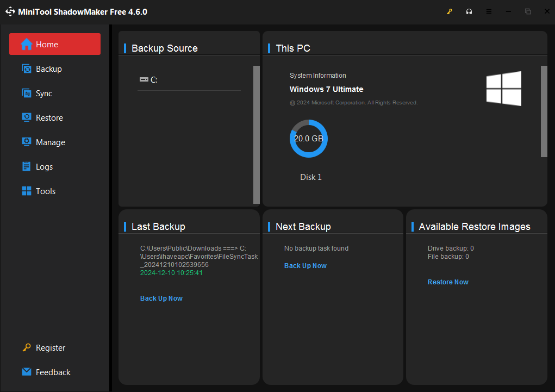Click the Restore Now link
Screen dimensions: 555x392
pyautogui.click(x=448, y=282)
